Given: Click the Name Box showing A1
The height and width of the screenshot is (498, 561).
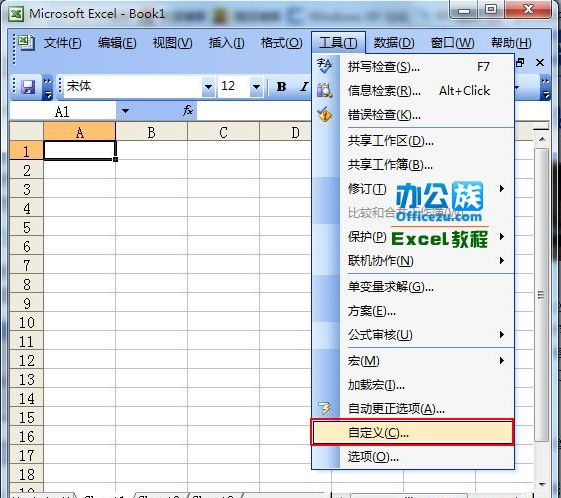Looking at the screenshot, I should tap(63, 111).
